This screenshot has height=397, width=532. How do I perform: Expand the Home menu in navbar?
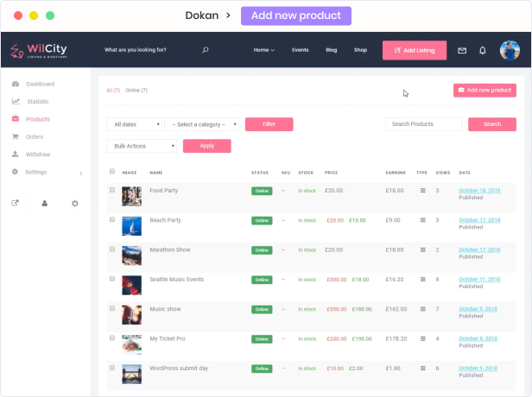click(x=264, y=50)
